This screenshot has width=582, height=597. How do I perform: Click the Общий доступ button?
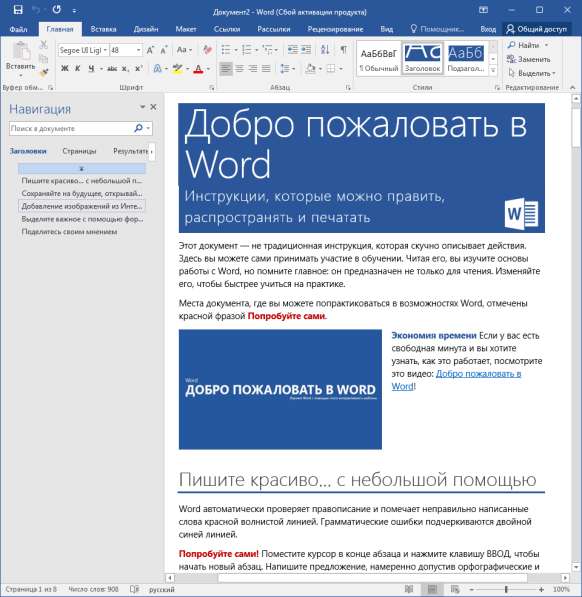[537, 29]
